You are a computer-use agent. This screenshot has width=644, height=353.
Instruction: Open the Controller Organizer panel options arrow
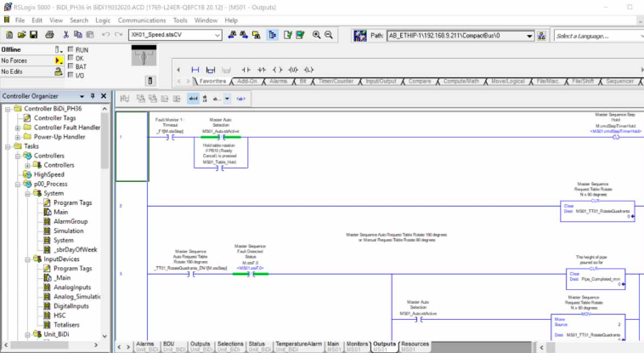click(82, 96)
